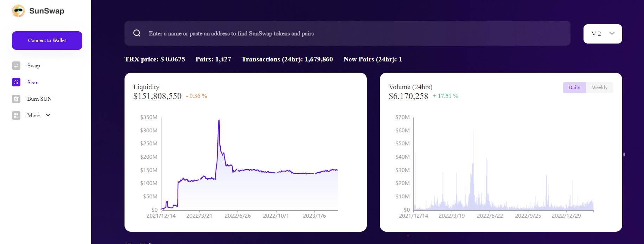Click the SunSwap brand name text

[x=47, y=11]
